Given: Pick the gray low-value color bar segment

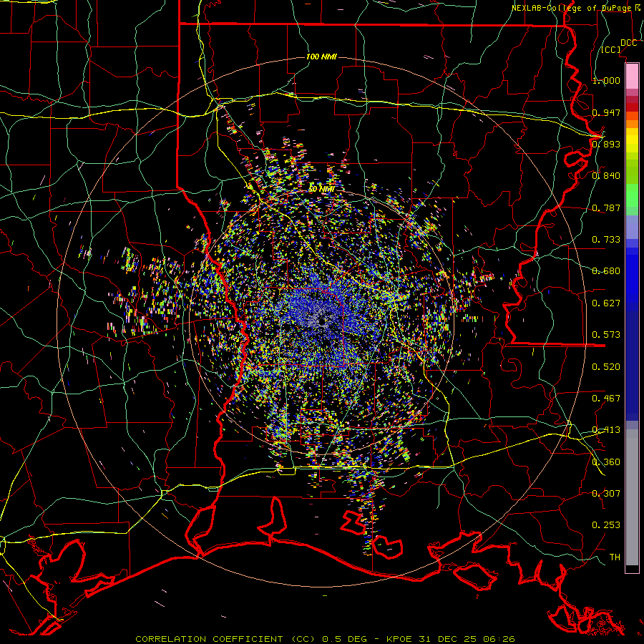Looking at the screenshot, I should (x=632, y=497).
